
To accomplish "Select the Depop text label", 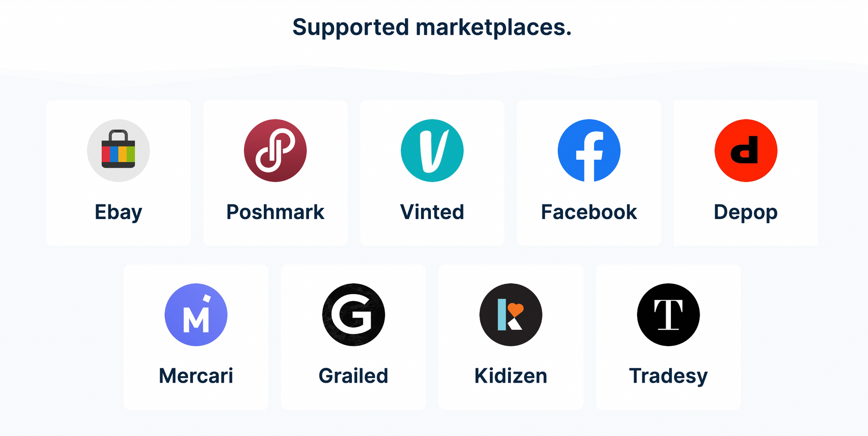I will 745,212.
